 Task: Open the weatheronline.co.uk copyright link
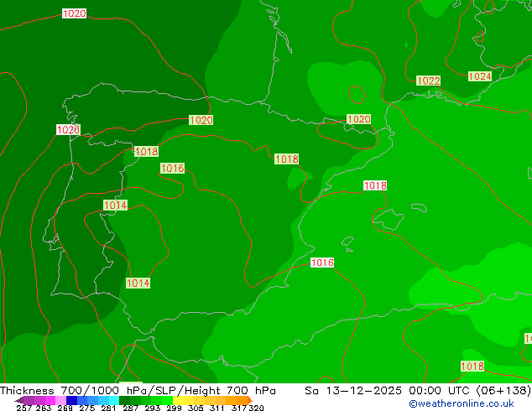(x=462, y=403)
